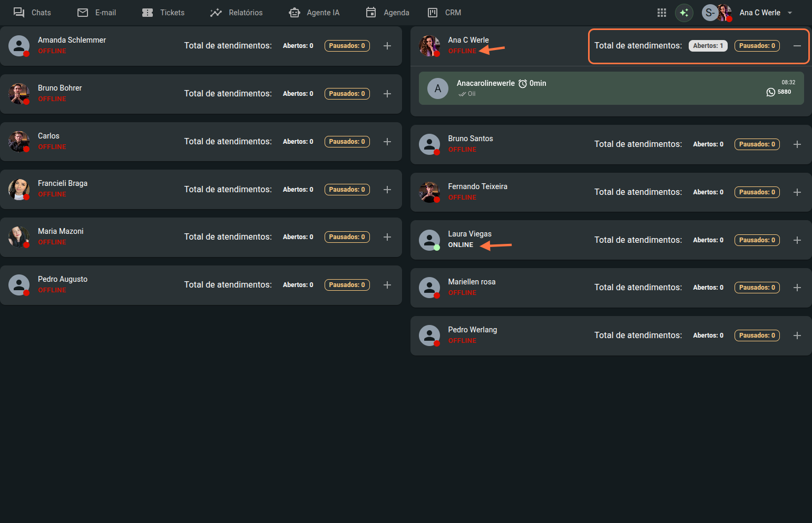Expand Pedro Werlang's attendance row
Viewport: 812px width, 523px height.
click(797, 335)
